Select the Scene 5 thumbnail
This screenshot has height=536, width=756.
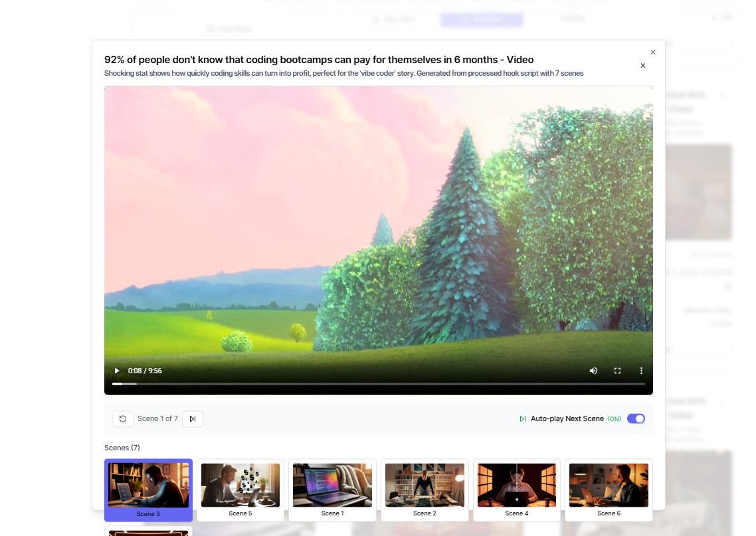(240, 484)
